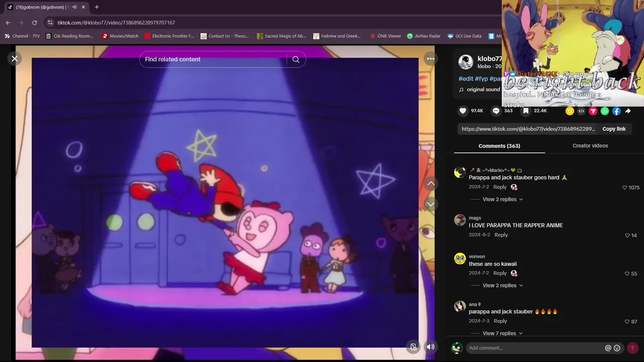644x362 pixels.
Task: Click the icon left of the volume button
Action: click(414, 346)
